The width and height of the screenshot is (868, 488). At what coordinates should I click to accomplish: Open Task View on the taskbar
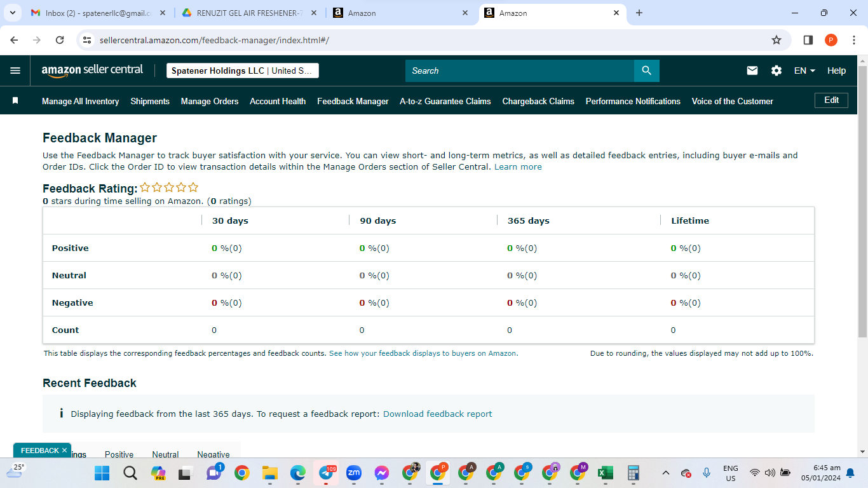[x=185, y=473]
